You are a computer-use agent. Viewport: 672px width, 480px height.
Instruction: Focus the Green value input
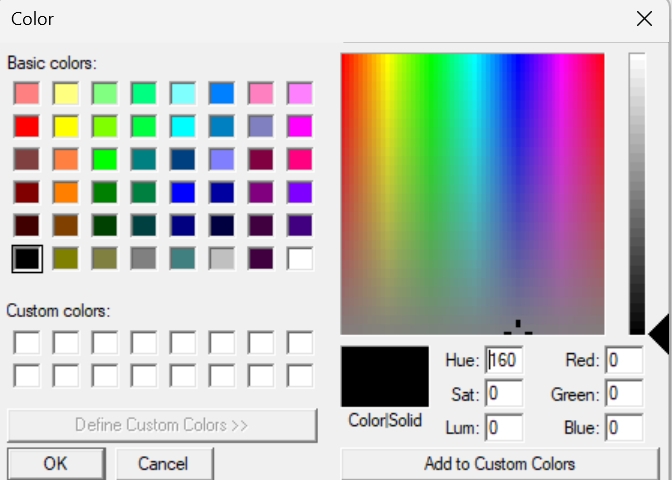[624, 395]
